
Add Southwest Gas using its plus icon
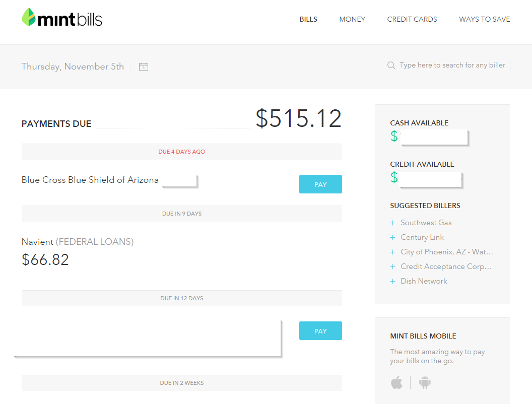tap(392, 222)
